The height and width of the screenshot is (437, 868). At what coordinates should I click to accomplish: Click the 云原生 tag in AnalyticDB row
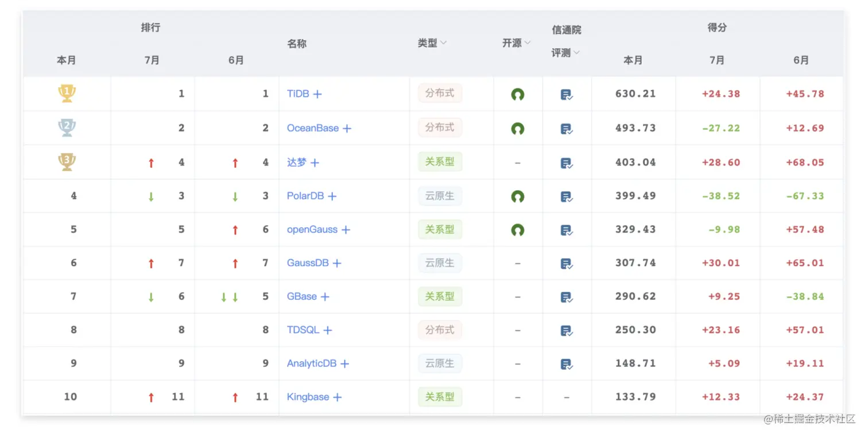point(440,363)
